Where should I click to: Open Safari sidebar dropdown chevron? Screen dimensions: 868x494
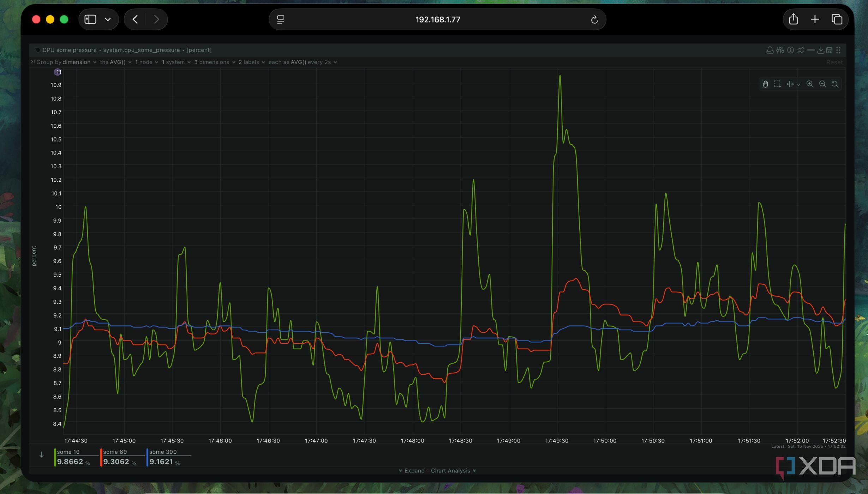coord(108,19)
